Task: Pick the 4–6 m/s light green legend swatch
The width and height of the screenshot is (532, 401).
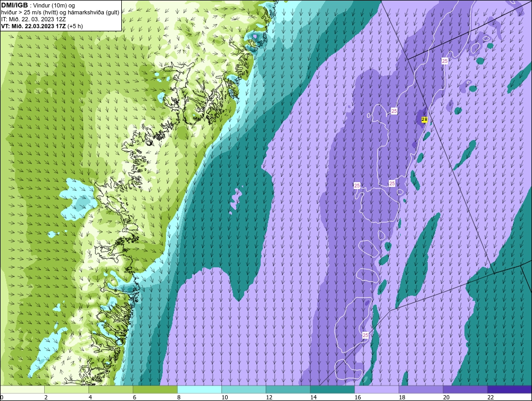Action: [x=111, y=389]
